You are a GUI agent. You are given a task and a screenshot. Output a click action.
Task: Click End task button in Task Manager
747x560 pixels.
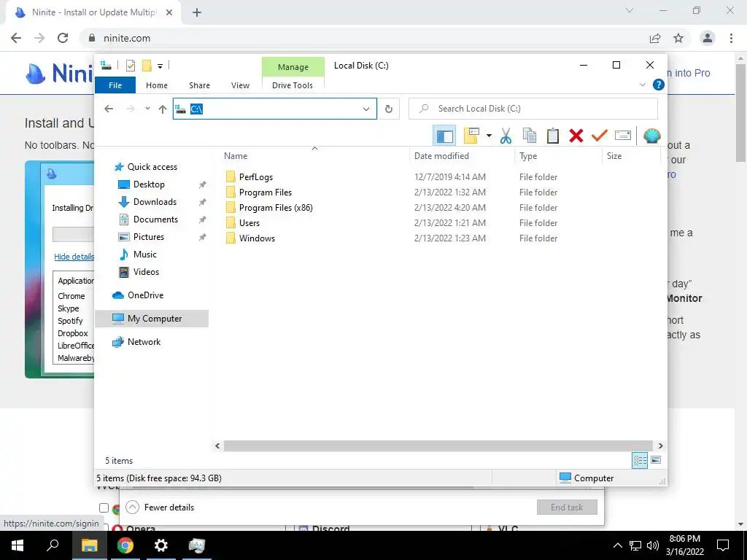pyautogui.click(x=567, y=507)
